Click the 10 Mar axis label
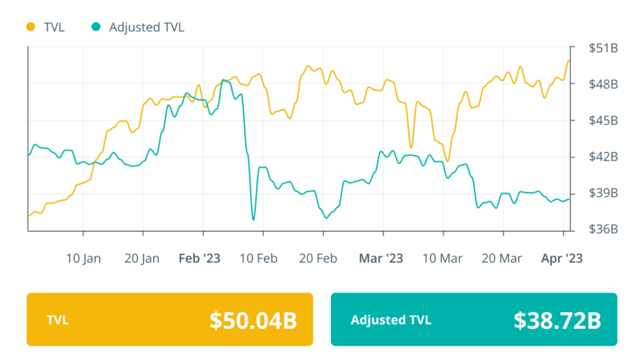The image size is (644, 358). 442,258
